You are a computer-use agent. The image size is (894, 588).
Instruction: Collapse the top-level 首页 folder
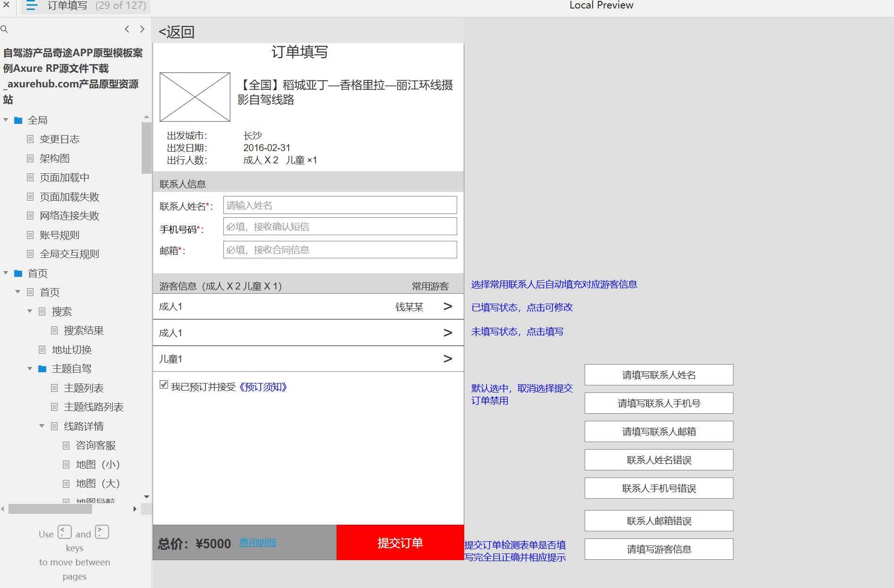[x=6, y=273]
